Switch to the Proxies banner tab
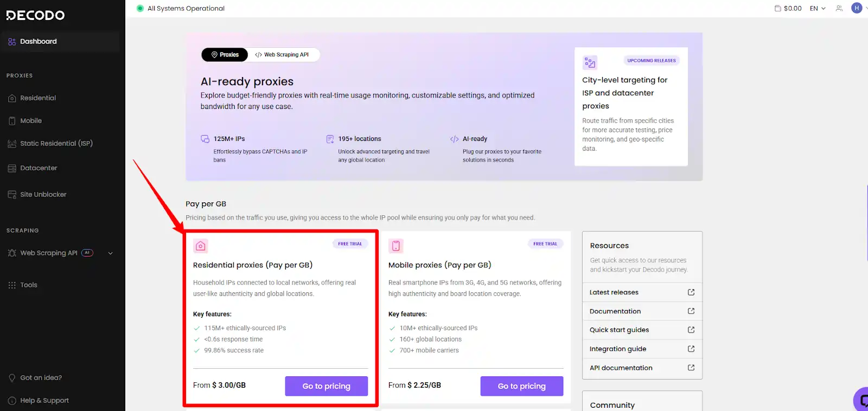Viewport: 868px width, 411px height. point(224,54)
